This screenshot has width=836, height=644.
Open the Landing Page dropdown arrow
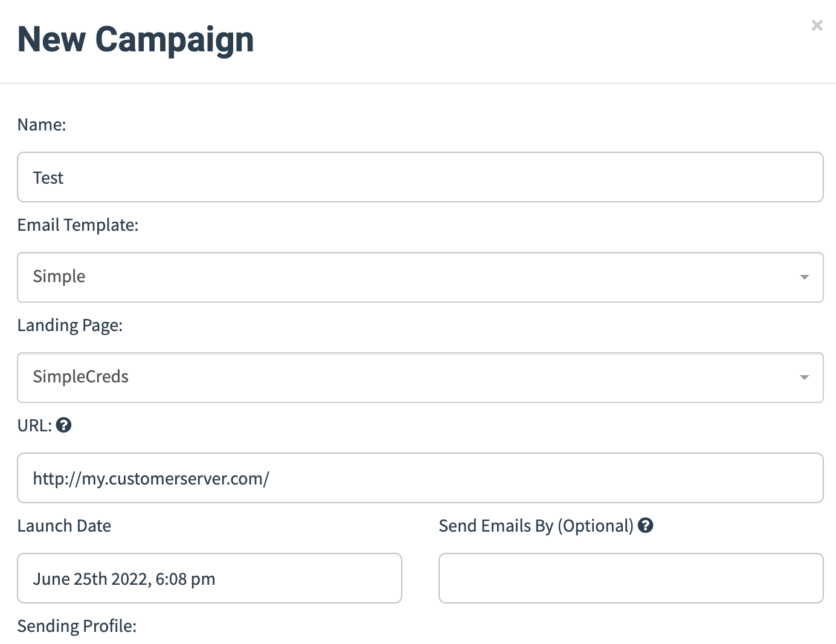[x=803, y=378]
